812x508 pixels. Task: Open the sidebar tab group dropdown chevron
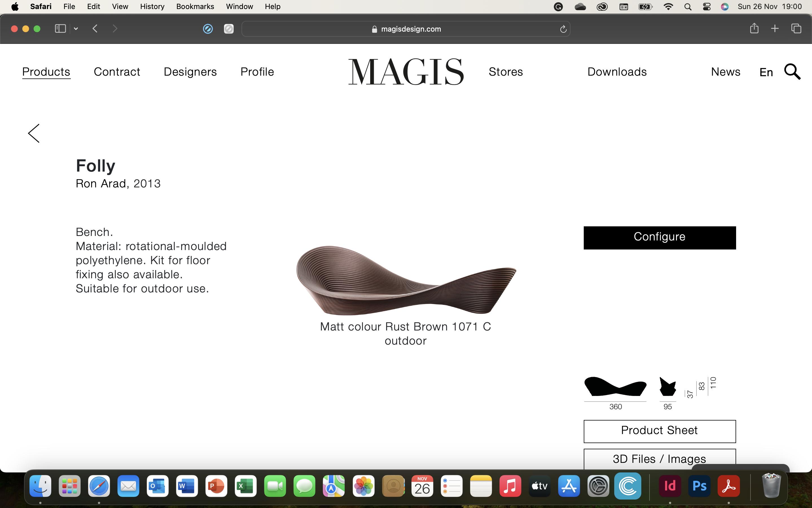pyautogui.click(x=76, y=29)
